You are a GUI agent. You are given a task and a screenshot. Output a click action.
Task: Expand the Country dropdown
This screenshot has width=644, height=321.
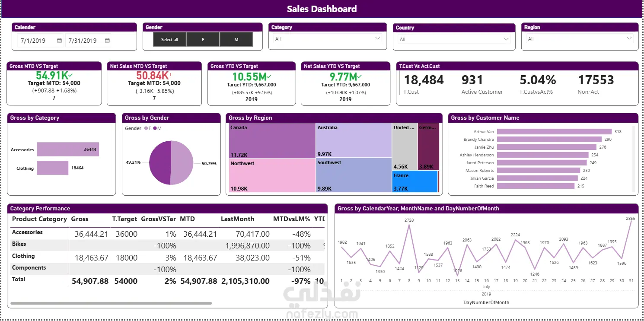[x=507, y=39]
